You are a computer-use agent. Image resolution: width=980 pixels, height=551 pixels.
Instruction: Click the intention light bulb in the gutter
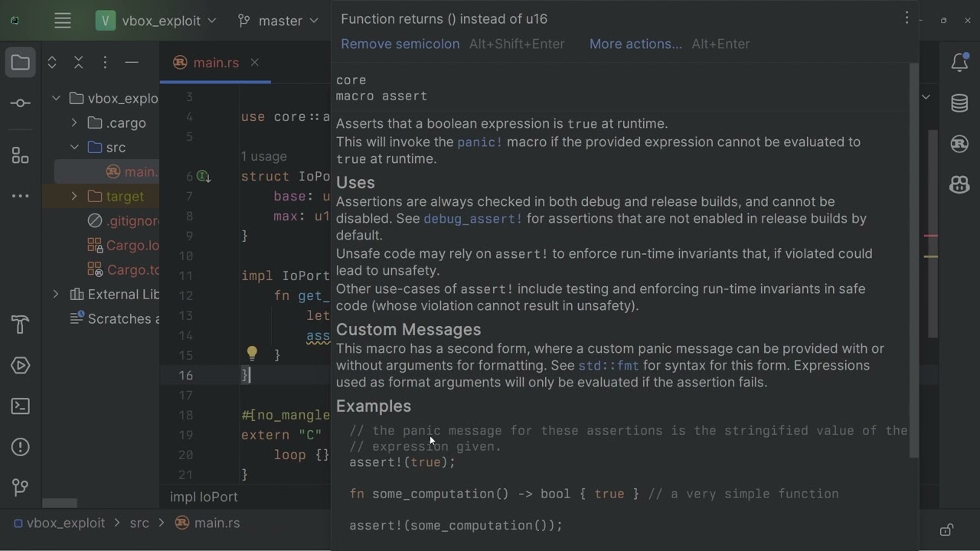click(252, 354)
